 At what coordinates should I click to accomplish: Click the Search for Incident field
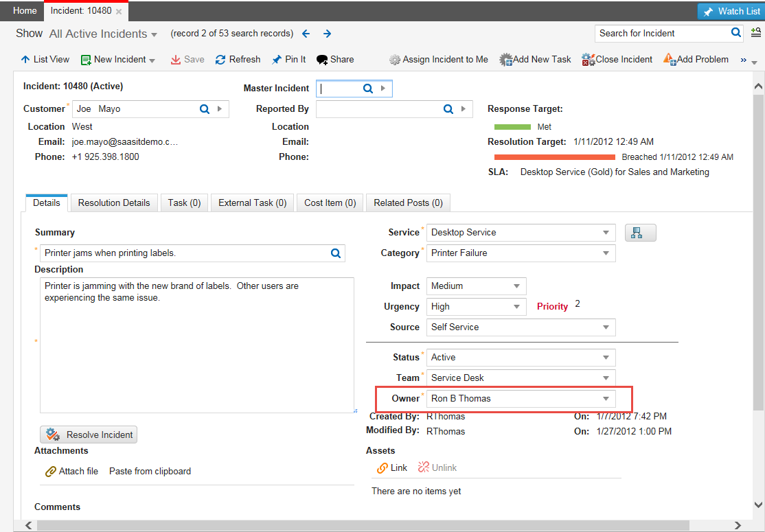coord(661,33)
